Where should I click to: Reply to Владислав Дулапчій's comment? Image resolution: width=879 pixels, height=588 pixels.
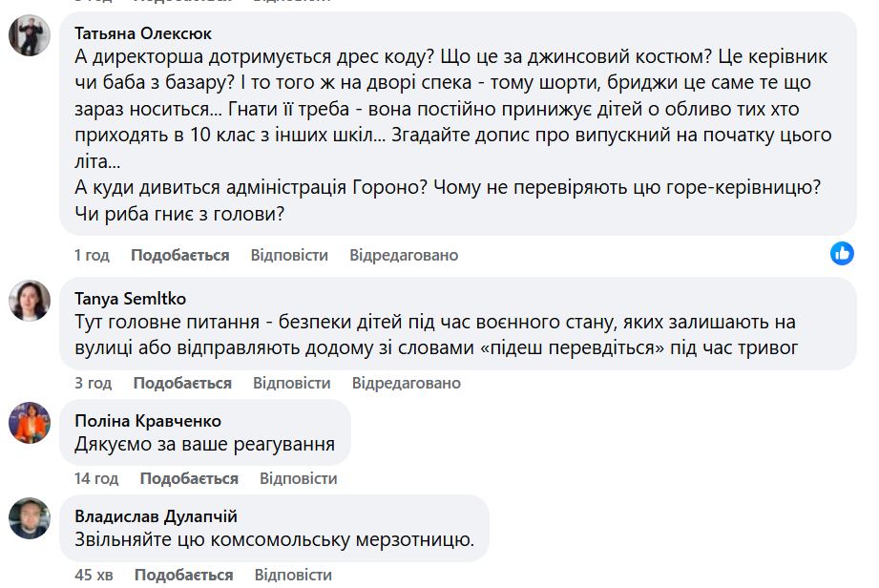293,575
